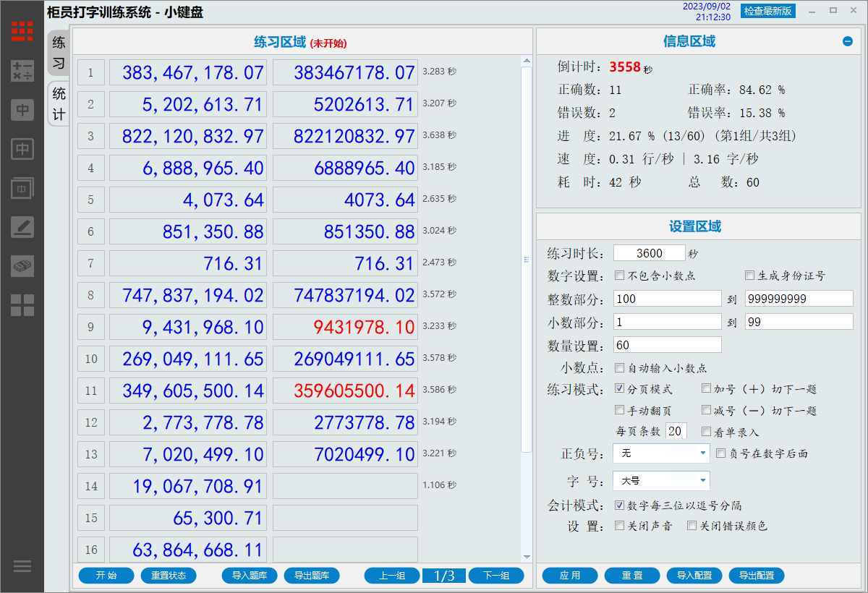The width and height of the screenshot is (868, 593).
Task: Toggle 生成身份证号 checkbox
Action: click(x=749, y=276)
